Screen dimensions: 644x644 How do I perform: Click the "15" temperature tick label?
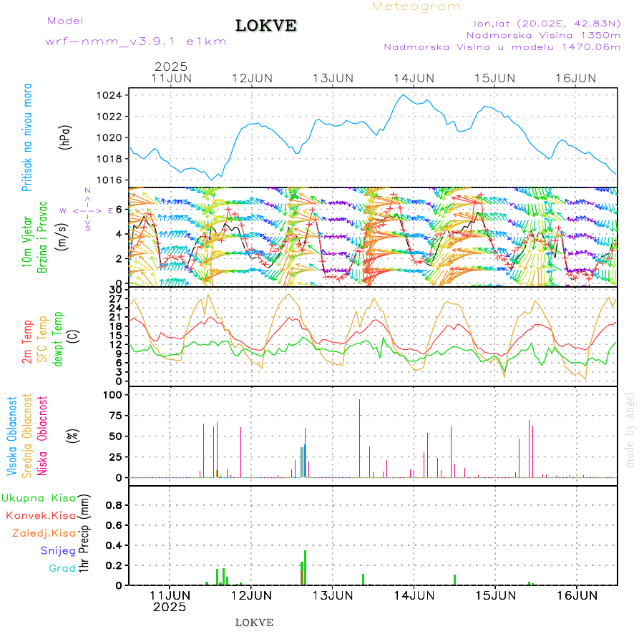[x=116, y=336]
